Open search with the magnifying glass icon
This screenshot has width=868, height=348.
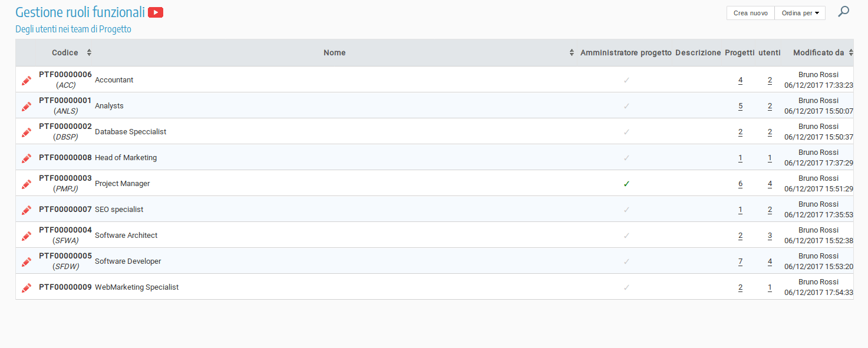(844, 11)
